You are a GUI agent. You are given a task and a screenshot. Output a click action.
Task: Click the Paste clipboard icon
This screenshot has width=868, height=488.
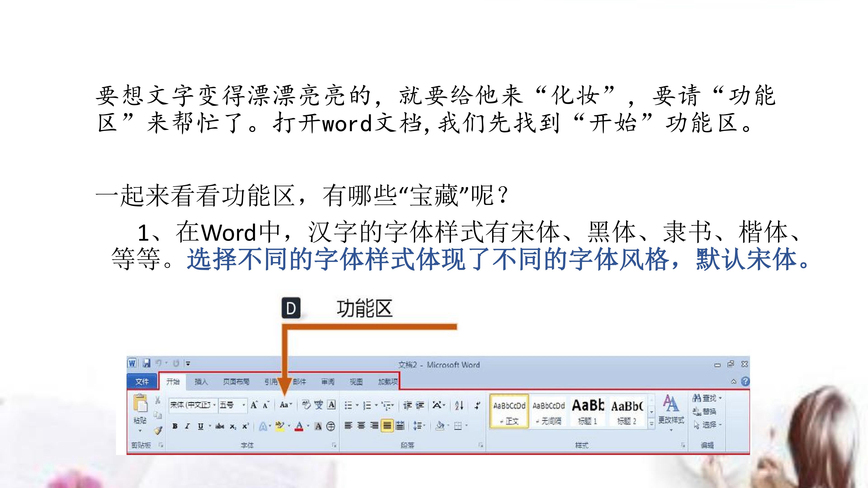140,403
